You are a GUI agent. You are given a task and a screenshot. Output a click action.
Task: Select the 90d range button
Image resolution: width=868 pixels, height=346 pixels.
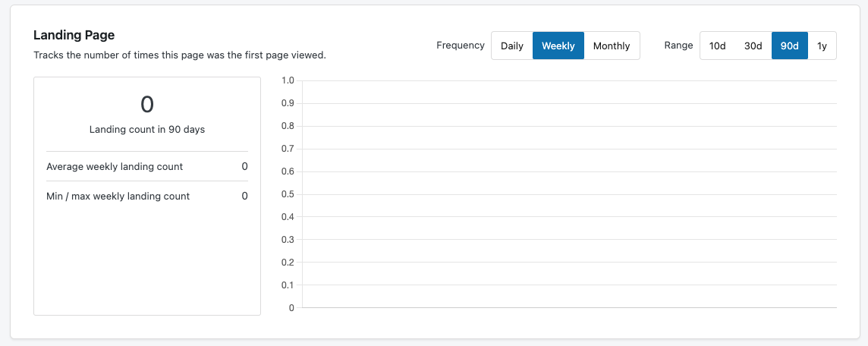coord(789,46)
